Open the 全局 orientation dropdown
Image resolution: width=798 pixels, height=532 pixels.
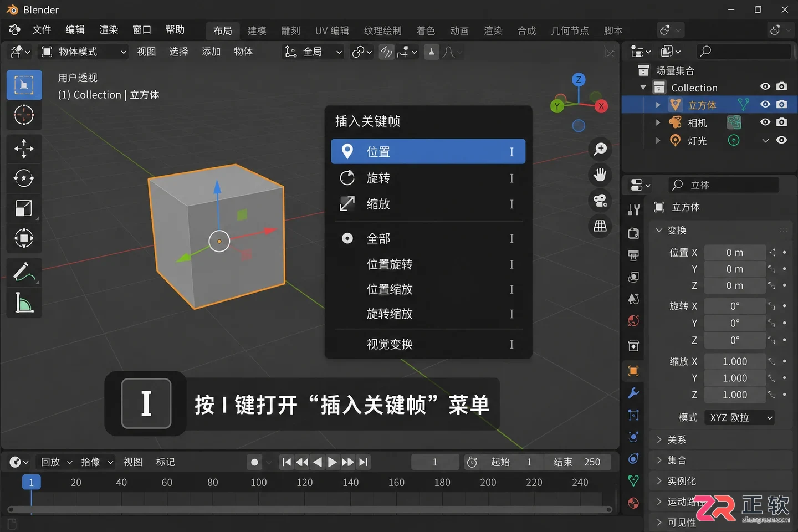(x=313, y=52)
